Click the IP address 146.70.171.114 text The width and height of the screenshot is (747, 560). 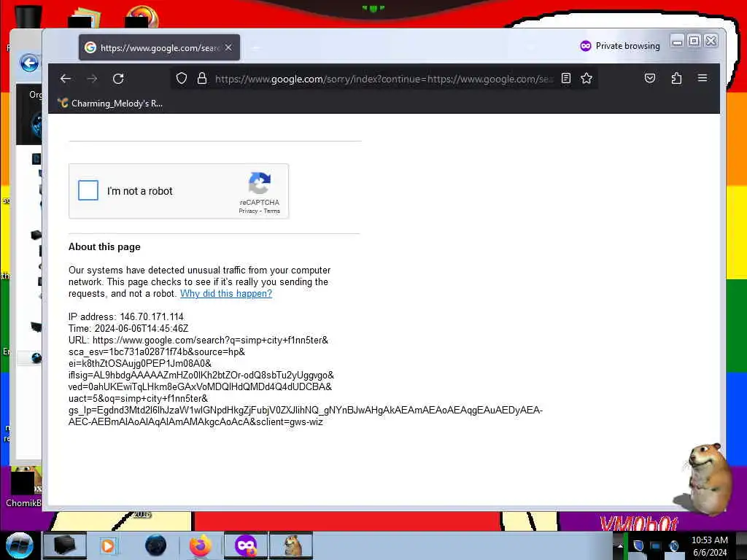tap(126, 316)
